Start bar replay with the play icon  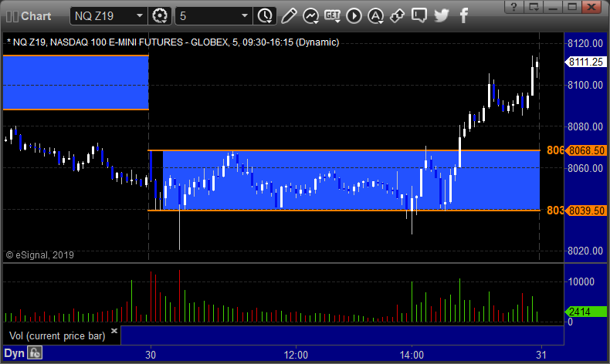pos(354,16)
